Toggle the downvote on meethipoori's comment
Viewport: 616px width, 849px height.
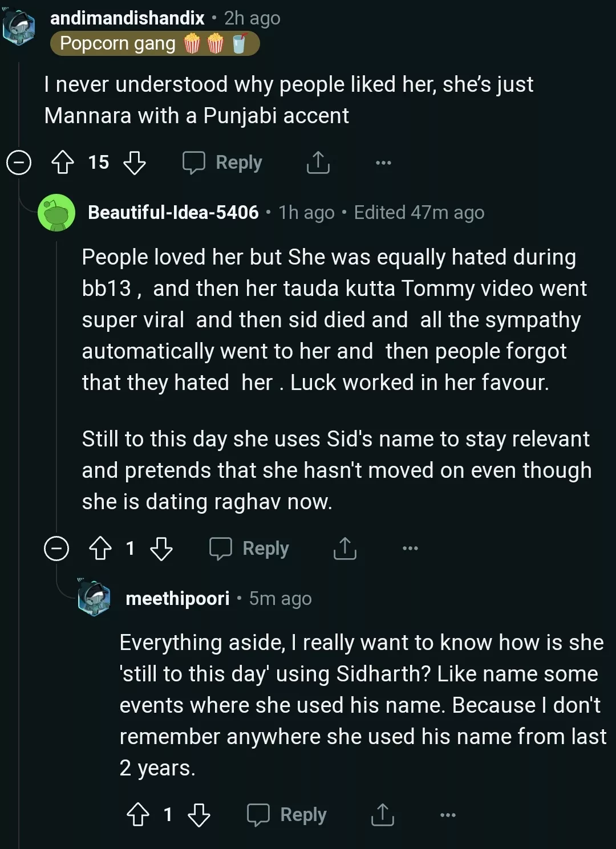coord(199,814)
